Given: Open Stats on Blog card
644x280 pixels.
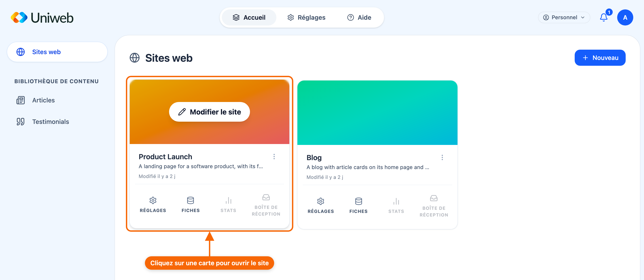Looking at the screenshot, I should (396, 206).
